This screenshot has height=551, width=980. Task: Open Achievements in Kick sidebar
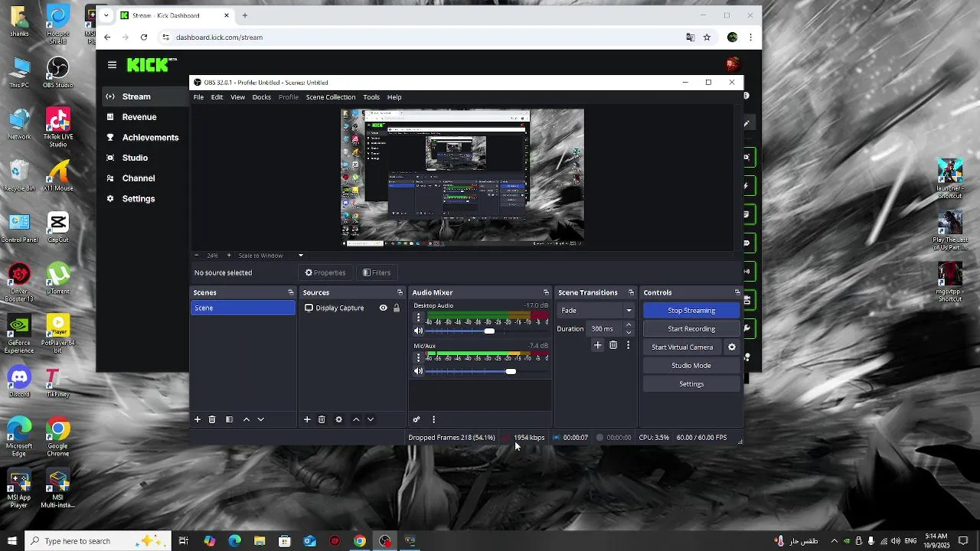pyautogui.click(x=150, y=138)
